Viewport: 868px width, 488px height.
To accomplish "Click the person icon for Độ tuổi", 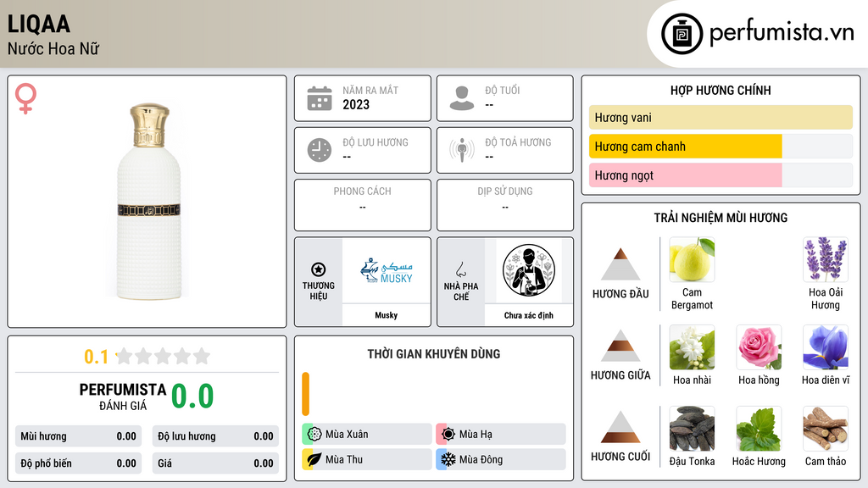I will (x=462, y=98).
